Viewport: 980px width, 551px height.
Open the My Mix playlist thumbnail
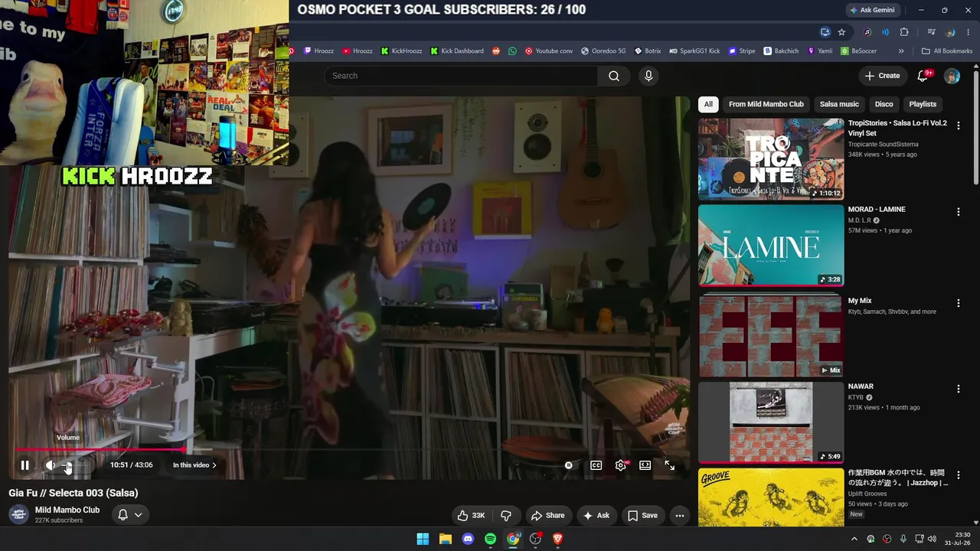[x=771, y=336]
